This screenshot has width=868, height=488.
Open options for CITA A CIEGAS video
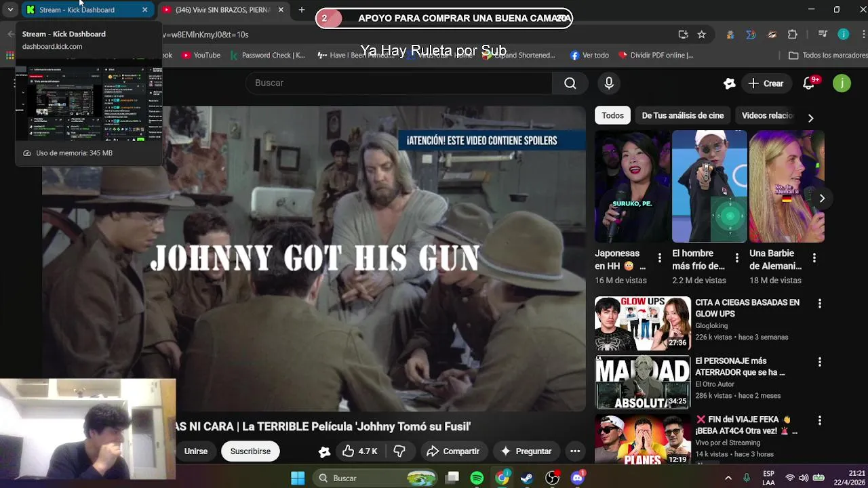coord(819,304)
